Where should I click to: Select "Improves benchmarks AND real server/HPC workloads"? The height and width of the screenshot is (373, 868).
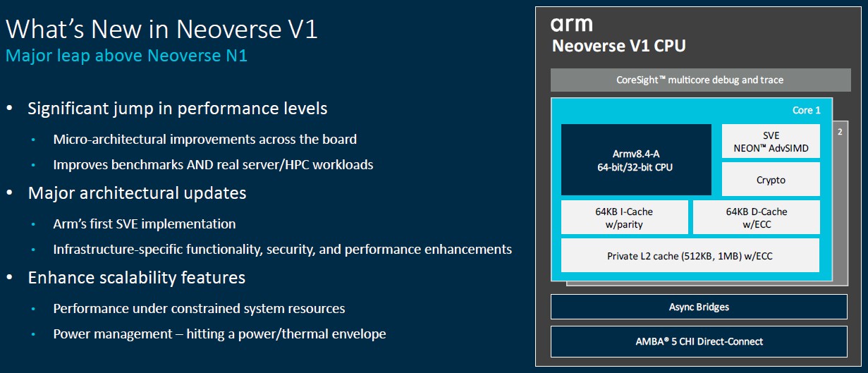click(x=213, y=164)
